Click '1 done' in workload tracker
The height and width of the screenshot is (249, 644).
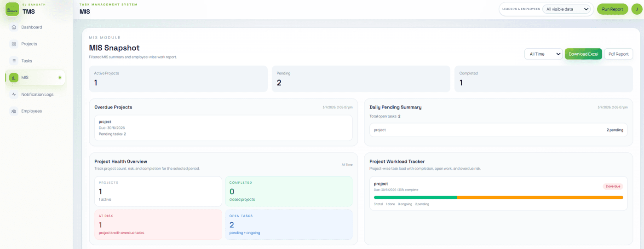click(390, 204)
